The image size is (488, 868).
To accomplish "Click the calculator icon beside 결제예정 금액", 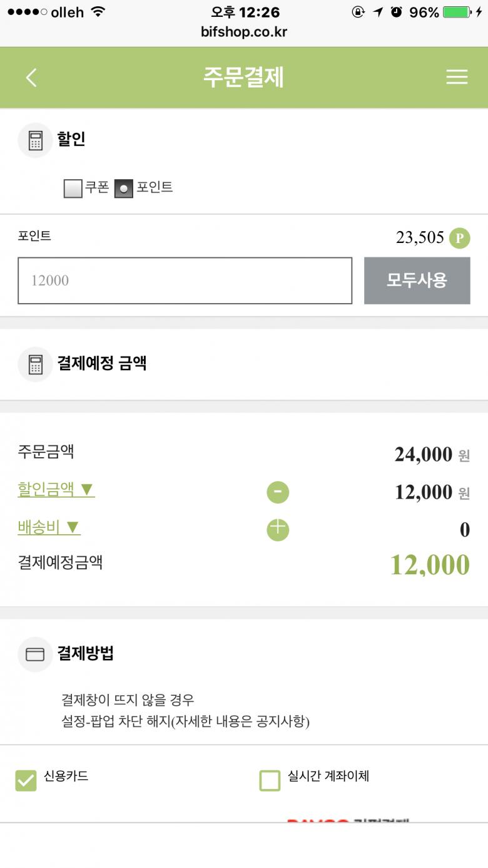I will [35, 364].
